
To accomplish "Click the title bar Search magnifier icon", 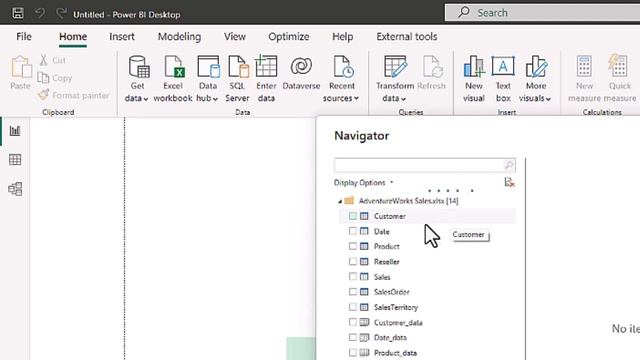I will (464, 12).
